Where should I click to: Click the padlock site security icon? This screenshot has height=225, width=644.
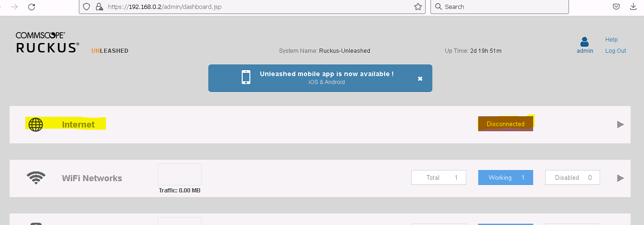(99, 7)
